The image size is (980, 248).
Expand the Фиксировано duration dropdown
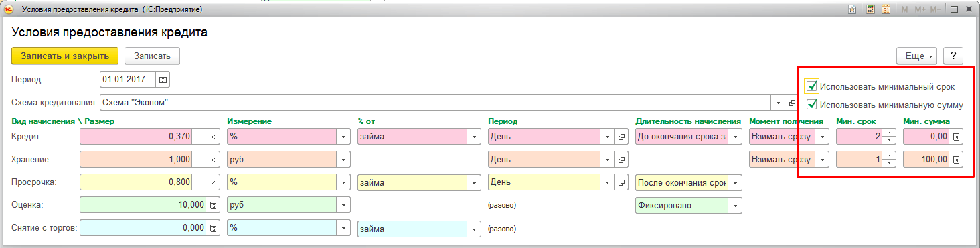[735, 205]
